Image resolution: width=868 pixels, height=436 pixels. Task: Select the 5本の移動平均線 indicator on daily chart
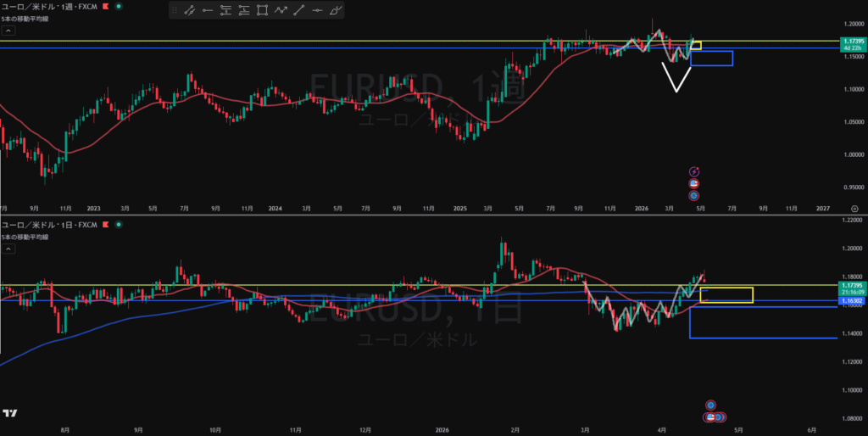(x=26, y=236)
